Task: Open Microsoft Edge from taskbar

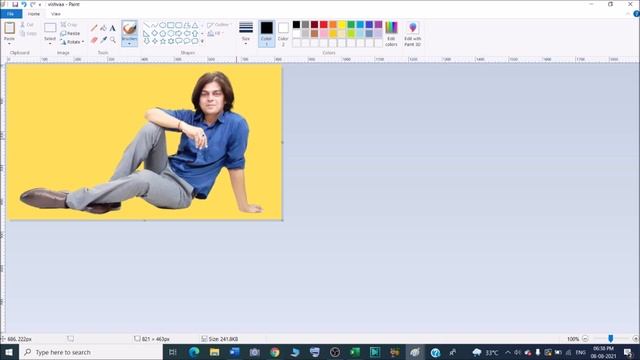Action: coord(194,352)
